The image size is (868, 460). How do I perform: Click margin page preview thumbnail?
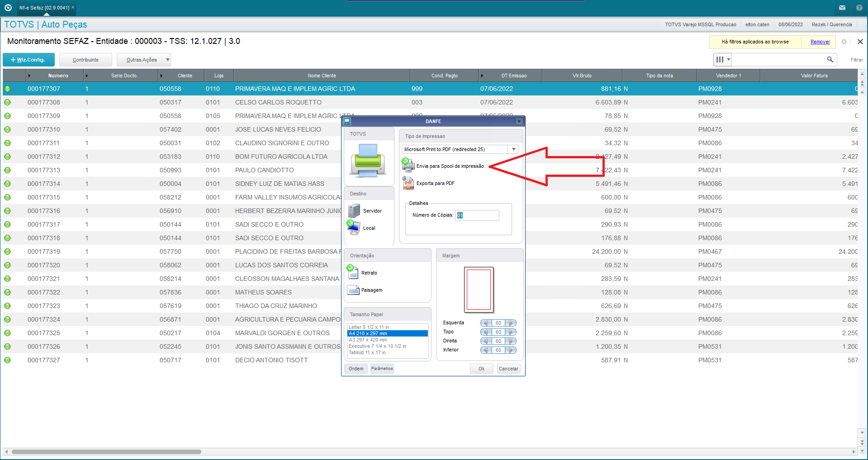coord(479,290)
